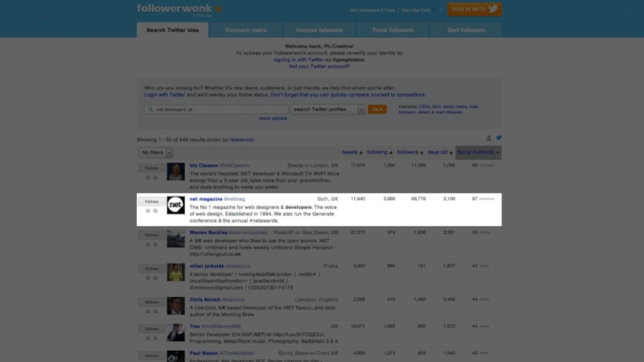
Task: Open net magazine profile name link
Action: [206, 199]
